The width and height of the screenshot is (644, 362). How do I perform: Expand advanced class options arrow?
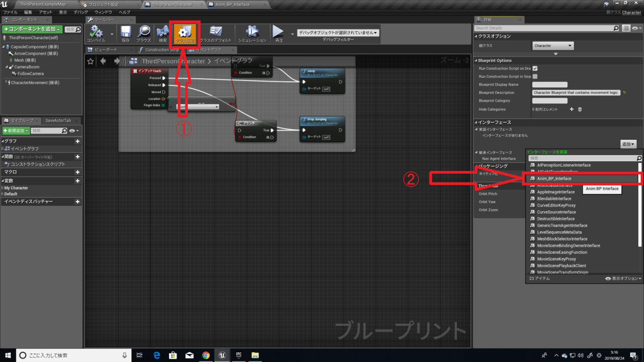[555, 54]
